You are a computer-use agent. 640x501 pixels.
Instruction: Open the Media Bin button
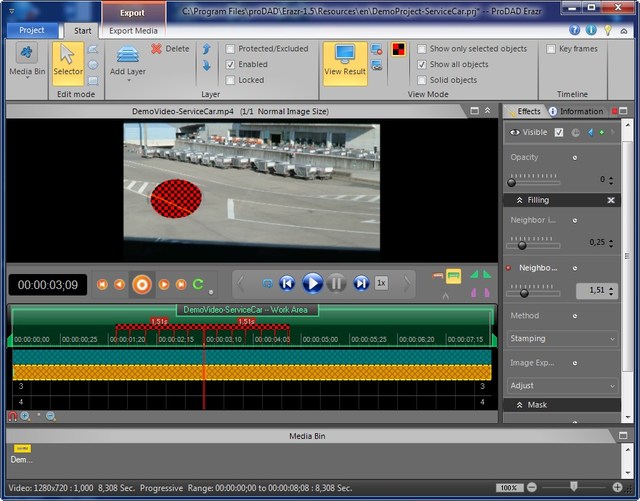[x=26, y=61]
